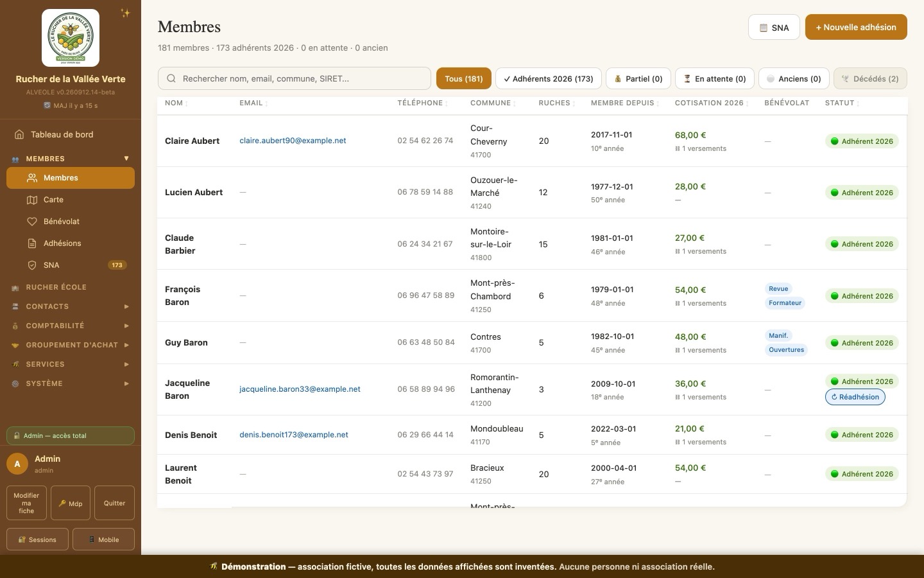
Task: Sort table by RUCHES column
Action: [556, 103]
